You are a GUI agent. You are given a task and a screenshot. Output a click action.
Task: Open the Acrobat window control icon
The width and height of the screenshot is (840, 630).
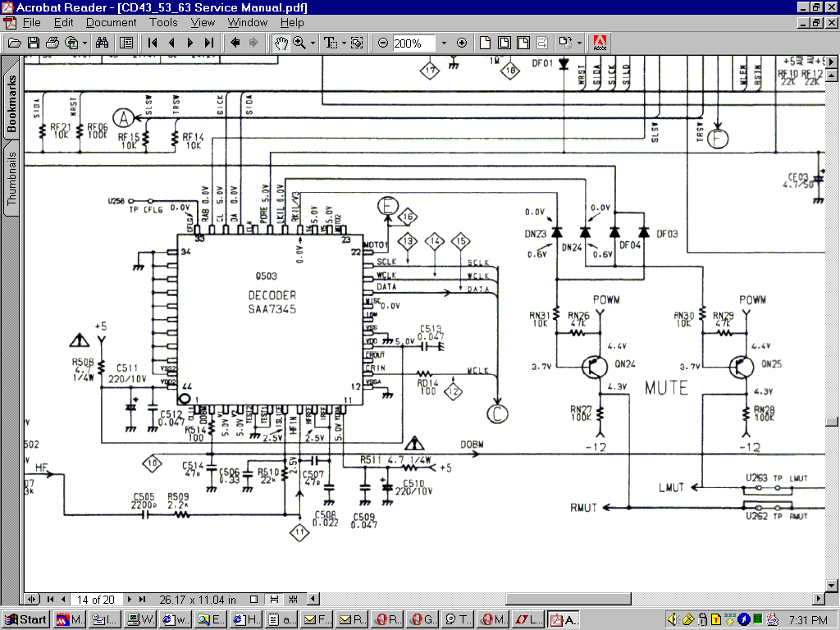7,7
